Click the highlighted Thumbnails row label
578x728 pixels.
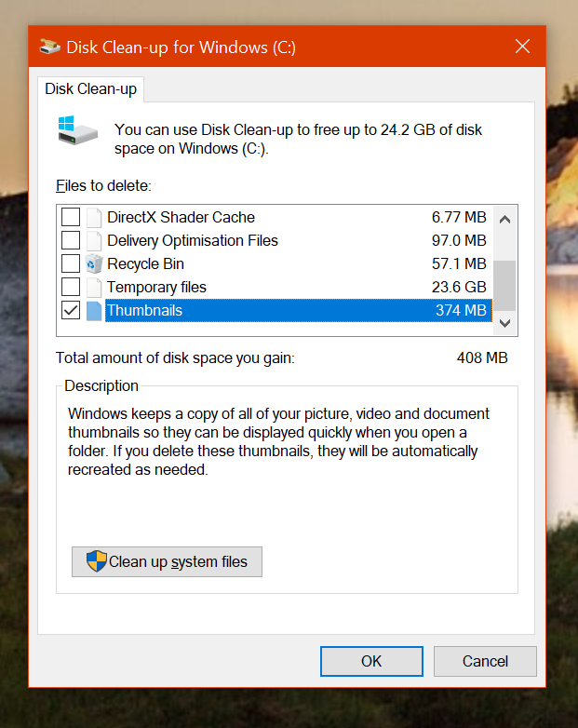[145, 310]
